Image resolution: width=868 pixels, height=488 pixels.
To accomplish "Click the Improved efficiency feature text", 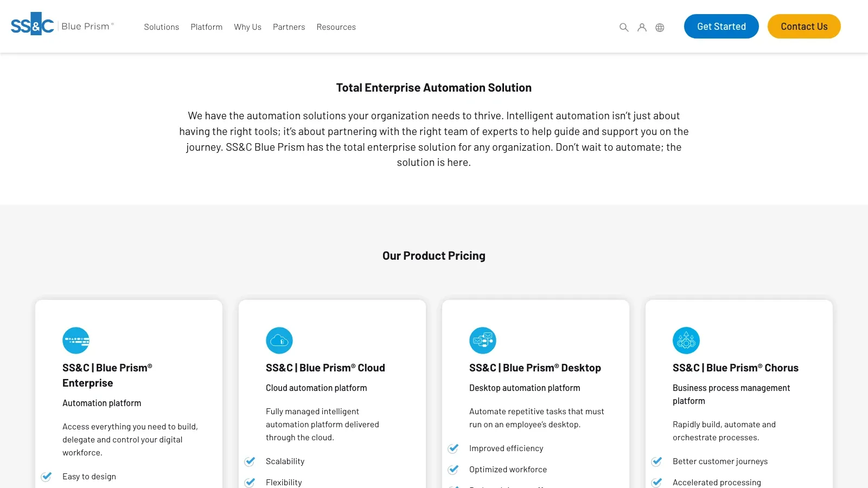I will click(506, 448).
